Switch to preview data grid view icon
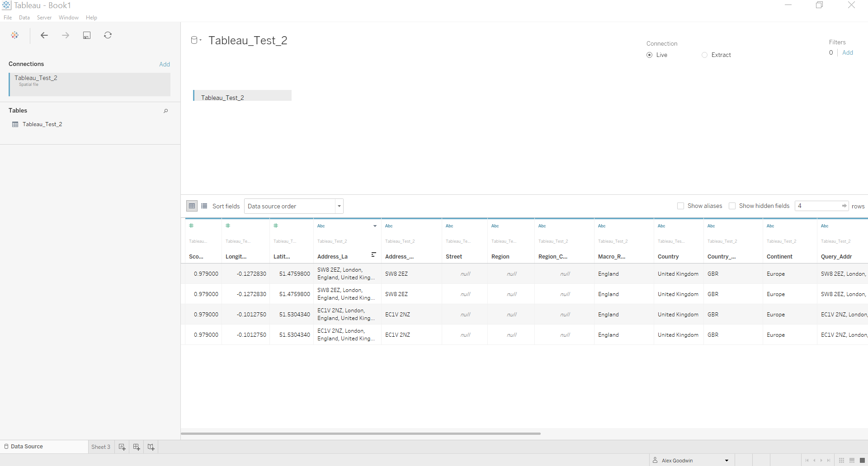 (x=192, y=206)
